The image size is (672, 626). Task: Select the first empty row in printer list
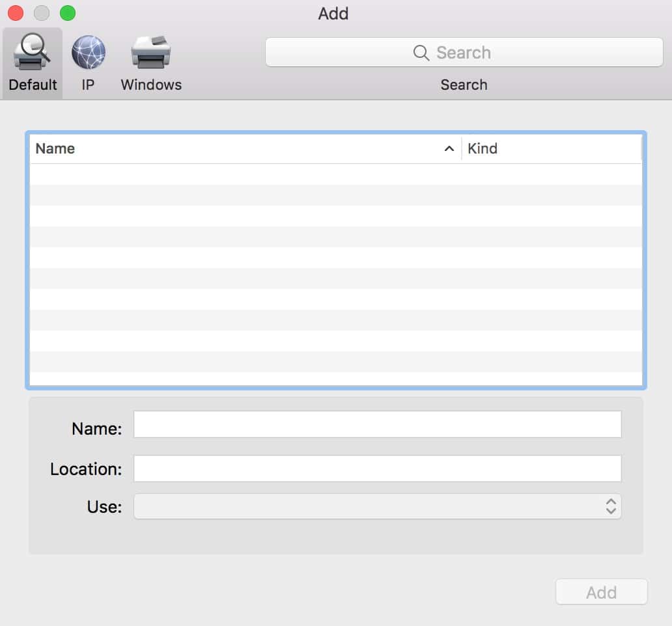coord(335,174)
